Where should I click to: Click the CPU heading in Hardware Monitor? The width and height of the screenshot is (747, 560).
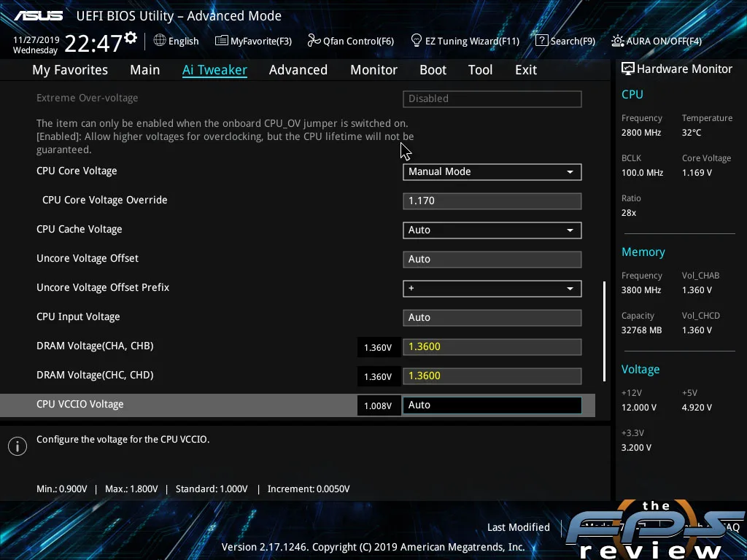[632, 94]
